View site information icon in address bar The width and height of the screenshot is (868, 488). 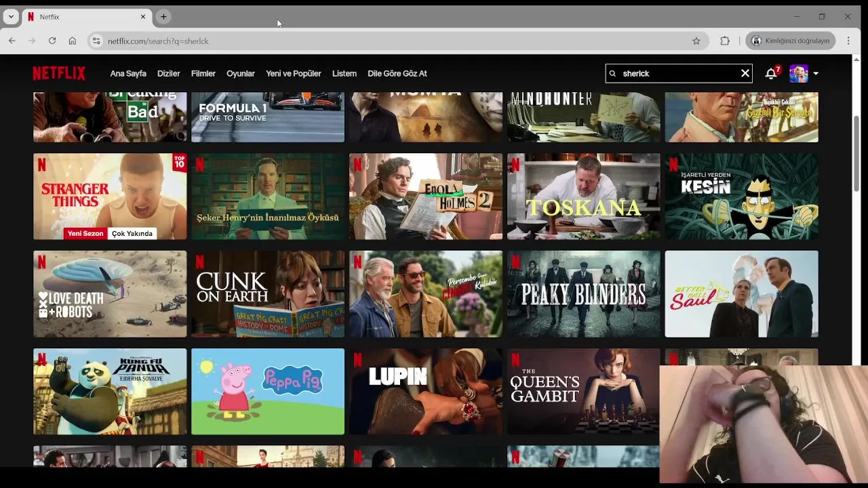coord(96,41)
